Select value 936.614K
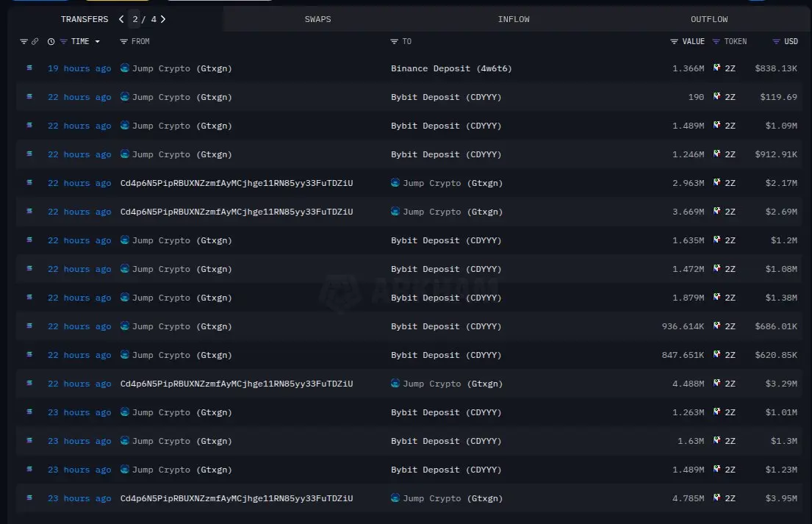Viewport: 812px width, 524px height. pyautogui.click(x=683, y=326)
